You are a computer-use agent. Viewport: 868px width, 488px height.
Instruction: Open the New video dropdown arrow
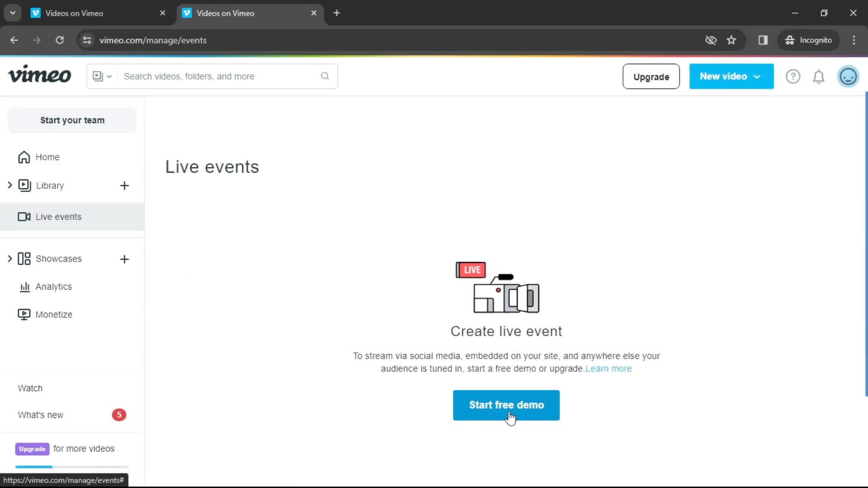tap(757, 76)
